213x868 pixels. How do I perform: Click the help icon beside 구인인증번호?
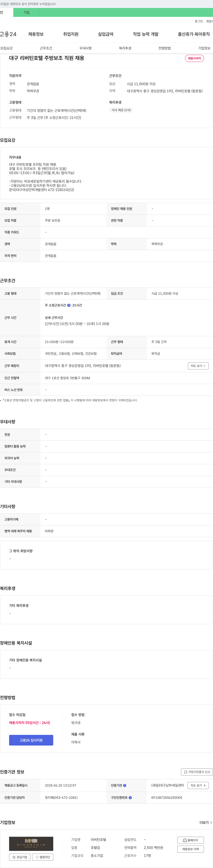click(x=130, y=798)
